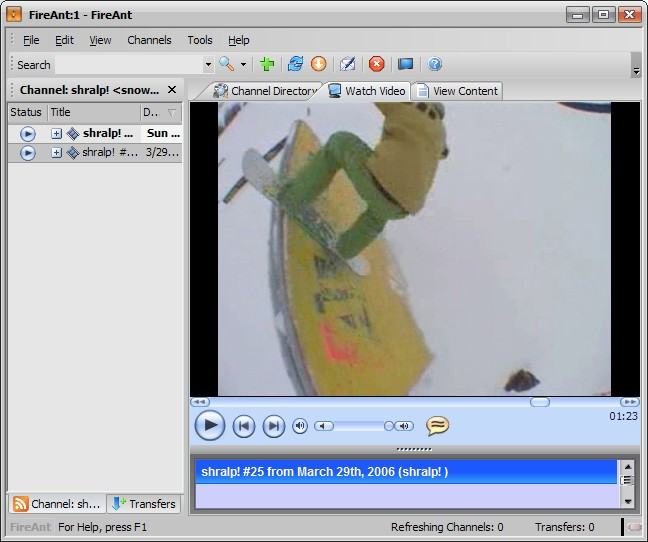This screenshot has height=542, width=648.
Task: Lower volume with the quiet speaker button
Action: pyautogui.click(x=324, y=426)
